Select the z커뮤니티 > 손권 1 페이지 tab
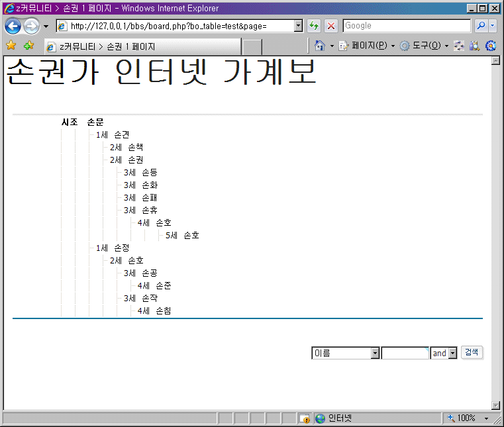 pos(142,47)
